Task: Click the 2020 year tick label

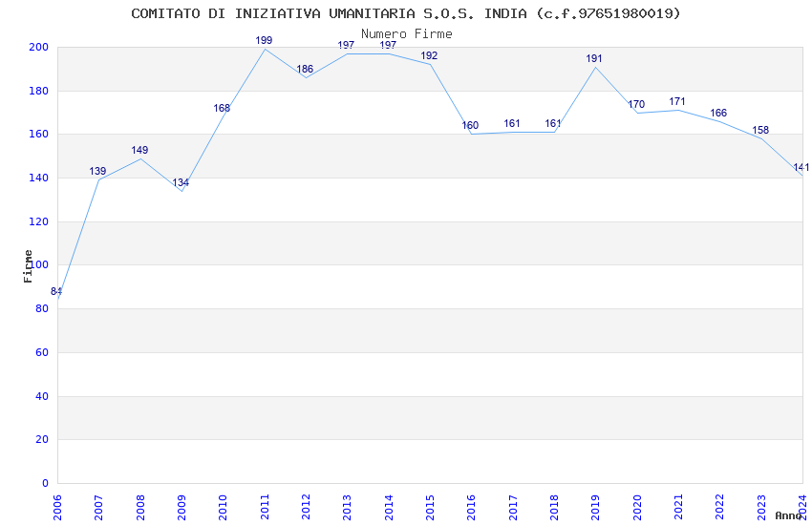Action: (x=636, y=506)
